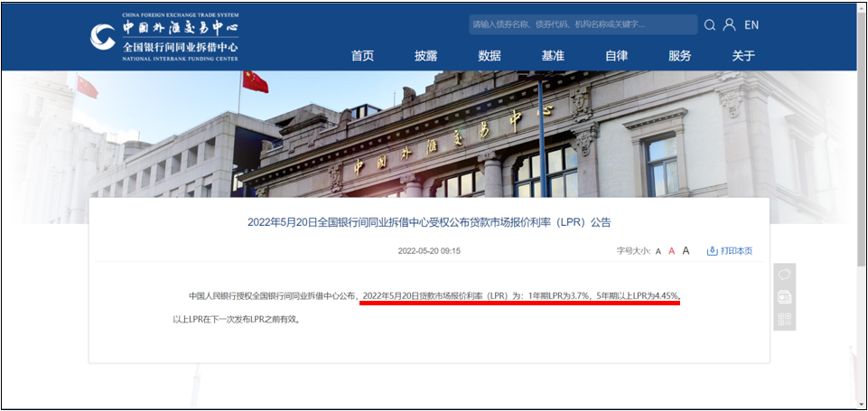Open the 自律 menu
The height and width of the screenshot is (411, 868).
point(616,55)
